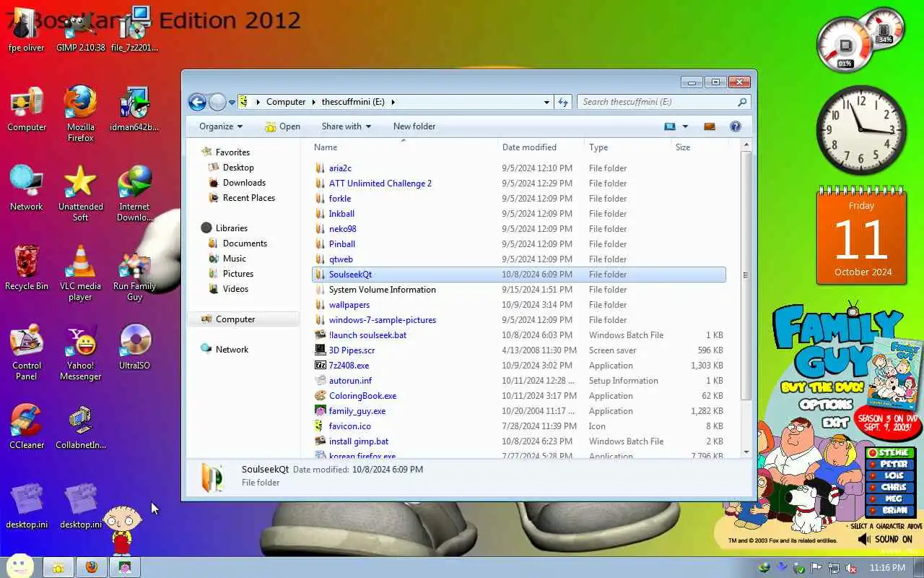Select the ColoringBook.exe file
924x578 pixels.
(x=518, y=396)
